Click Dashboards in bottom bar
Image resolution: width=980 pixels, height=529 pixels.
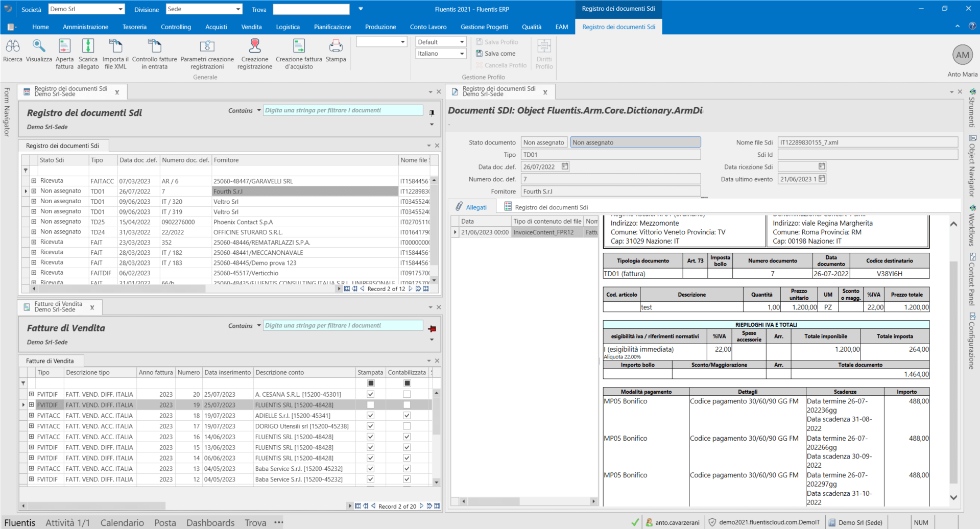(210, 523)
